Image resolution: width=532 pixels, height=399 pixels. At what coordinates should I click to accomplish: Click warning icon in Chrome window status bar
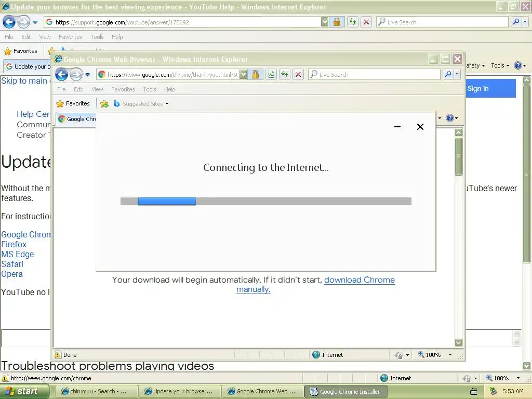click(58, 355)
